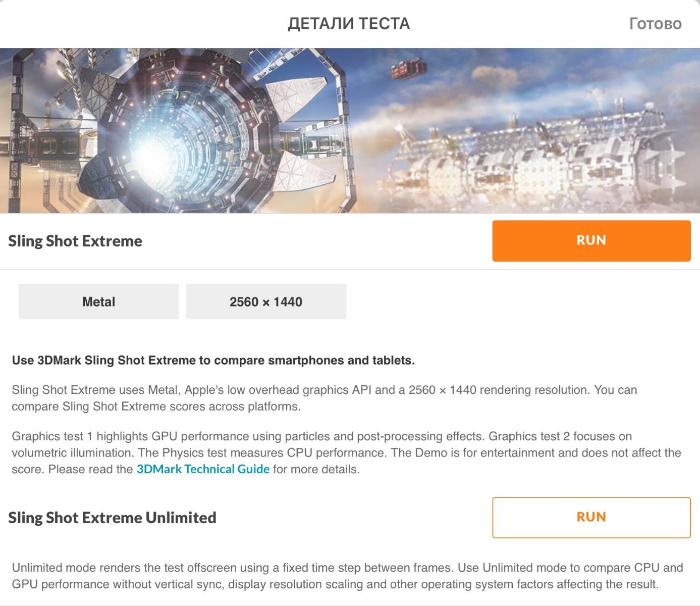The height and width of the screenshot is (606, 700).
Task: Tap the Готово button to close details
Action: [x=655, y=24]
